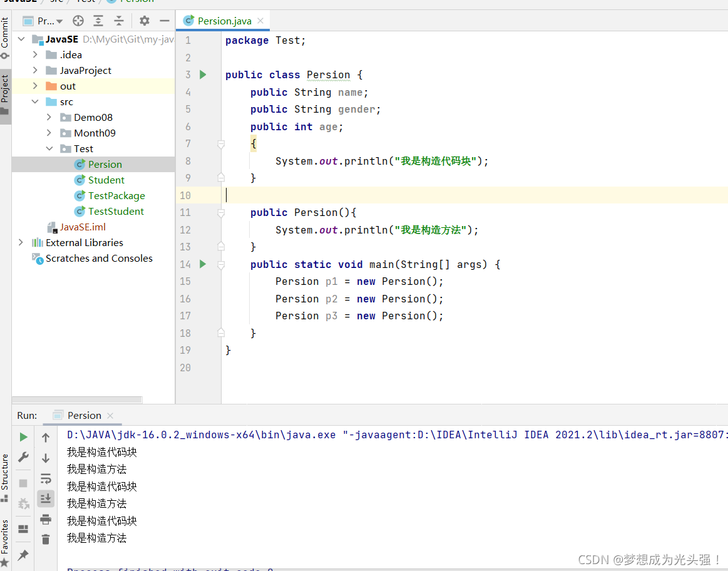Viewport: 728px width, 571px height.
Task: Close the Persion run tab
Action: (x=110, y=416)
